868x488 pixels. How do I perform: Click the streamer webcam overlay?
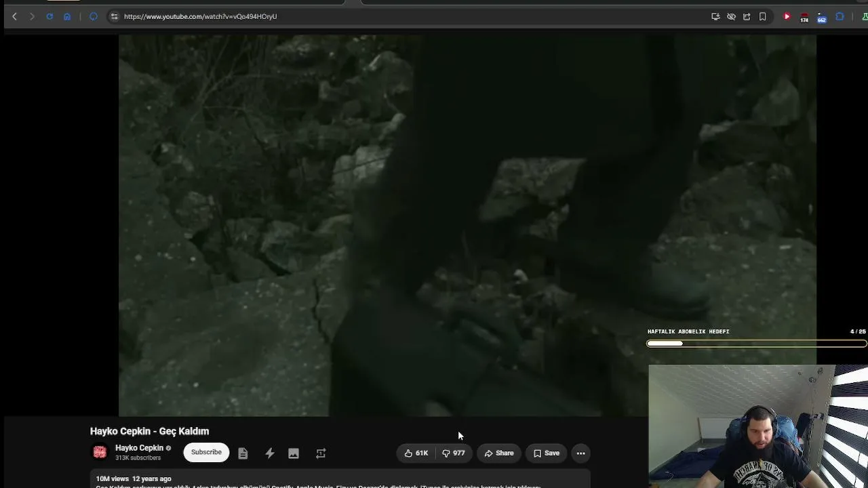758,426
